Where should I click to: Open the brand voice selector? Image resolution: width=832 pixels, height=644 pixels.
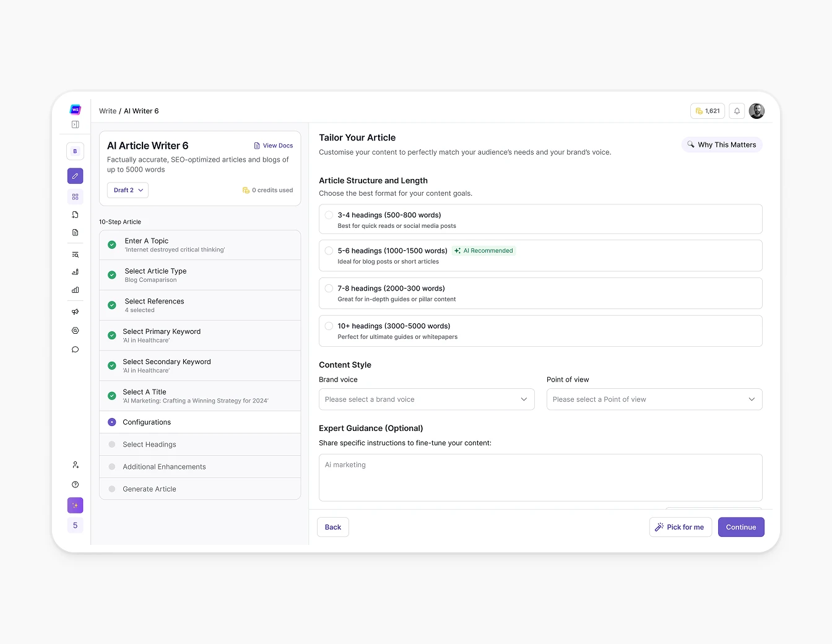pos(426,399)
